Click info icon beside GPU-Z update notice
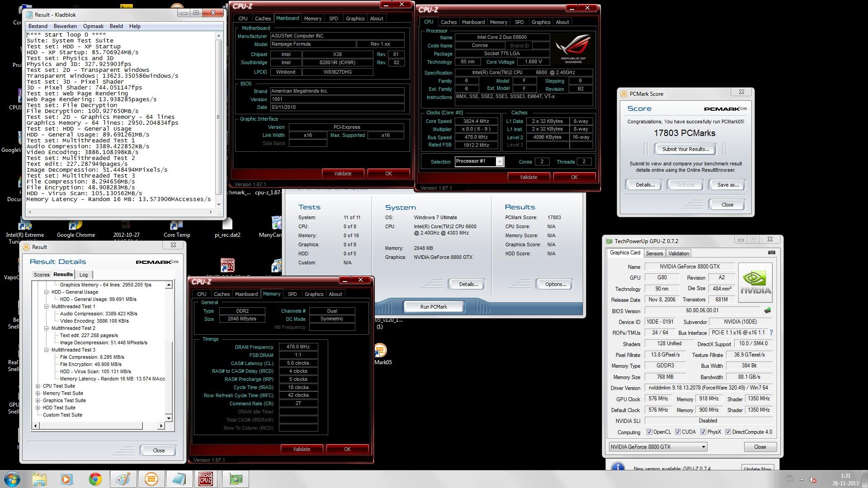 click(x=618, y=467)
